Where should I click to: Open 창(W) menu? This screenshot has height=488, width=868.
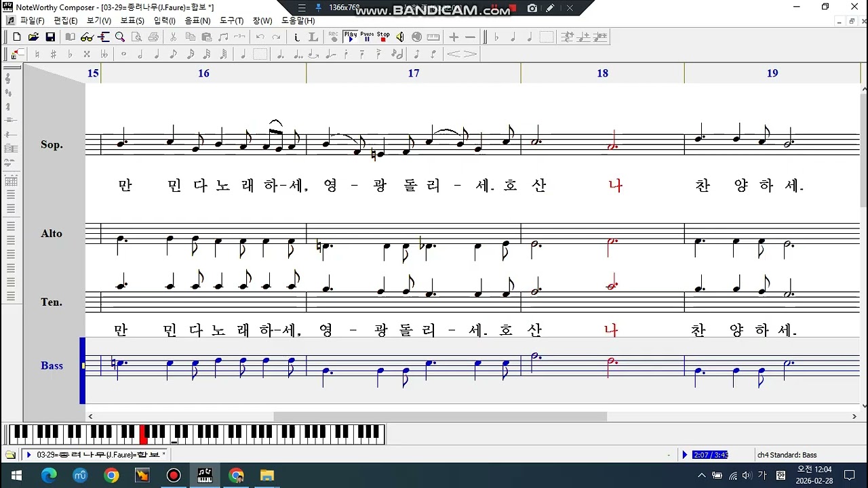[x=262, y=21]
